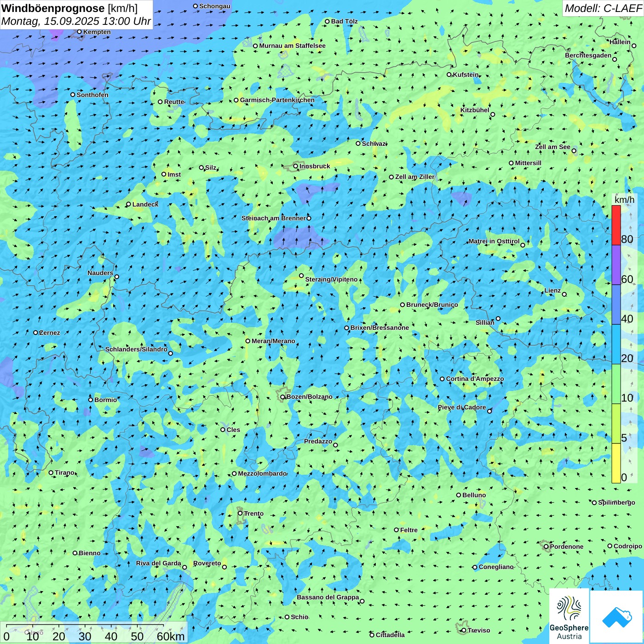The image size is (644, 644).
Task: Click the Innsbruck city label
Action: tap(315, 166)
